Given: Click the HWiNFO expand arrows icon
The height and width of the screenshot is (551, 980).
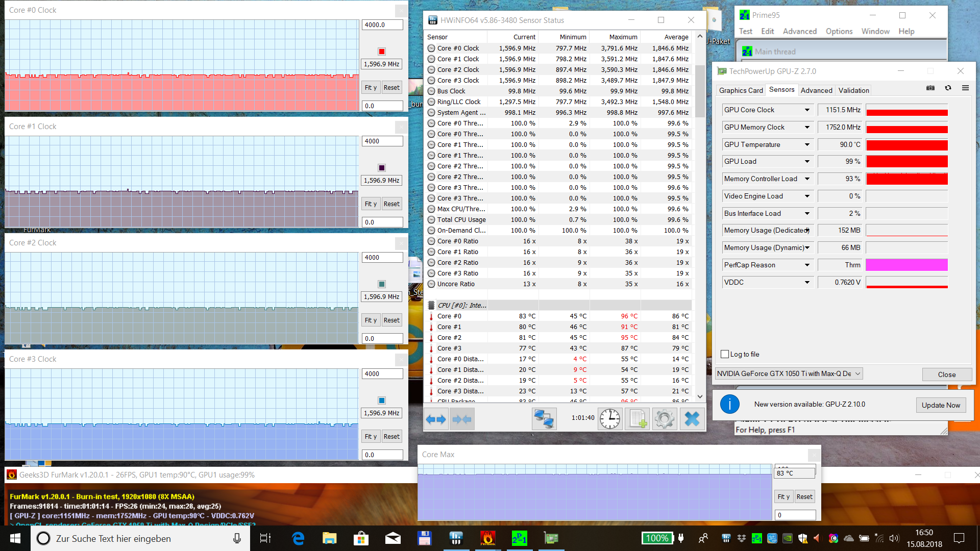Looking at the screenshot, I should [436, 419].
